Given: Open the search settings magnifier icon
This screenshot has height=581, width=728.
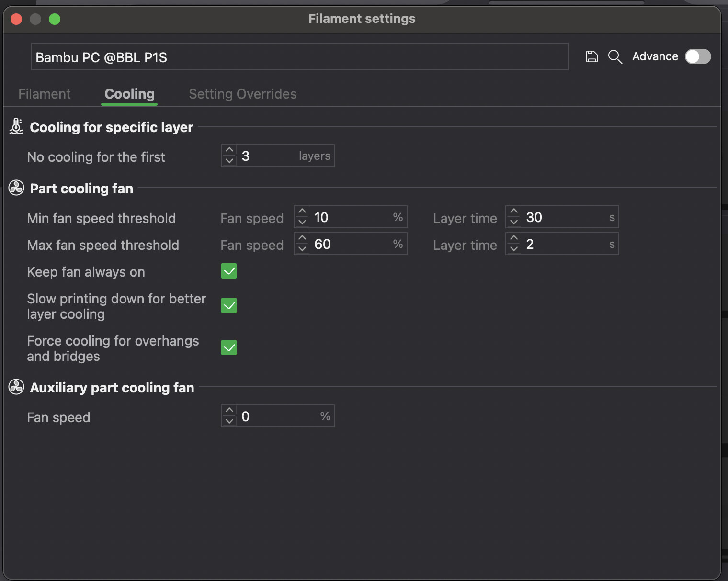Looking at the screenshot, I should 615,56.
